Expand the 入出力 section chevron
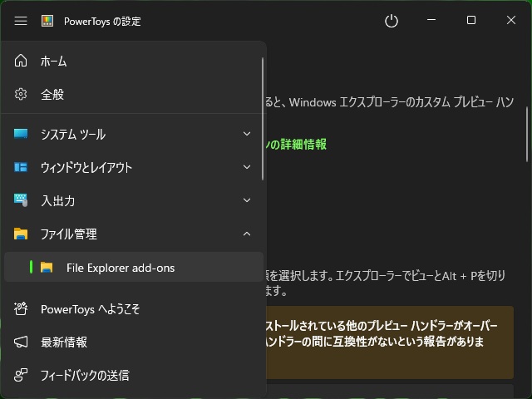The height and width of the screenshot is (399, 532). pyautogui.click(x=247, y=200)
